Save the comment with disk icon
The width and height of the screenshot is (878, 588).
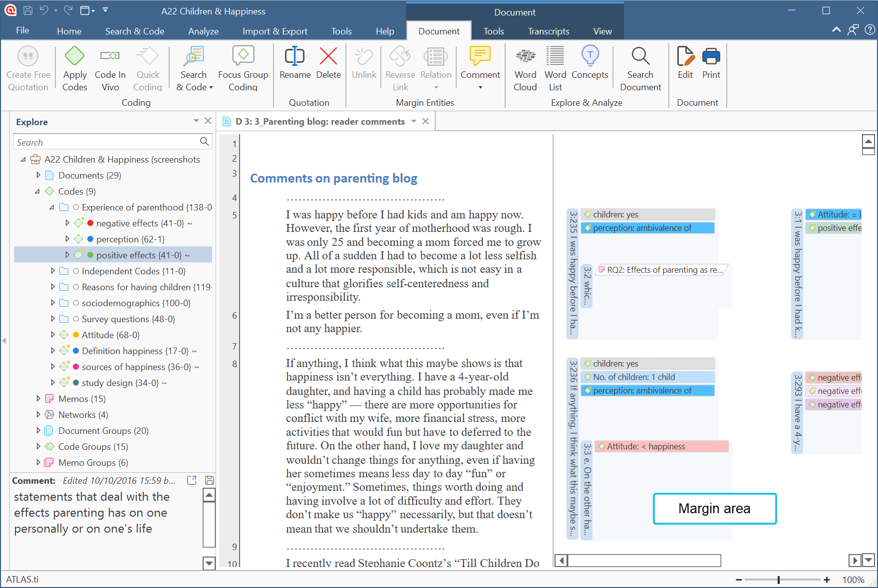(x=210, y=480)
